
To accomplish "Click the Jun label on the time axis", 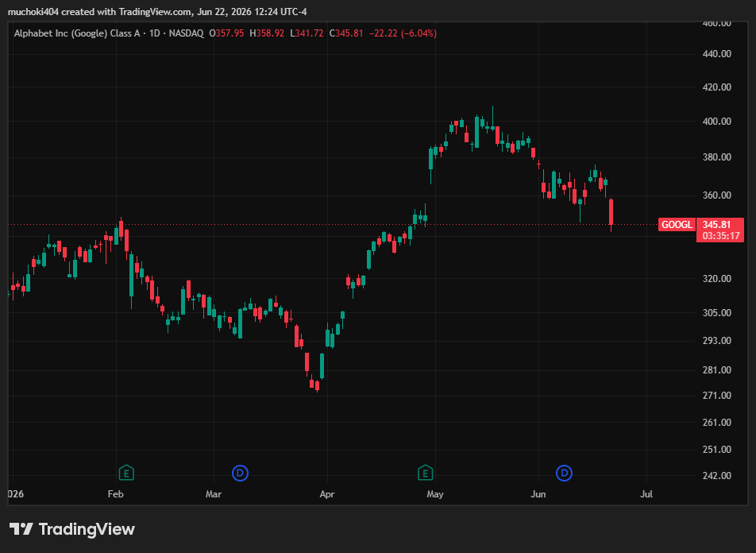I will point(538,493).
